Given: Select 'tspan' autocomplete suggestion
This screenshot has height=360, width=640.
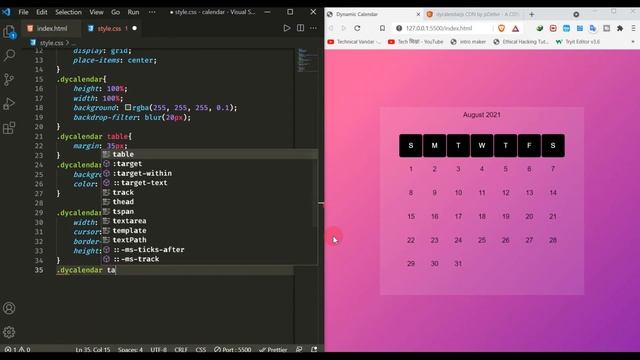Looking at the screenshot, I should (209, 211).
